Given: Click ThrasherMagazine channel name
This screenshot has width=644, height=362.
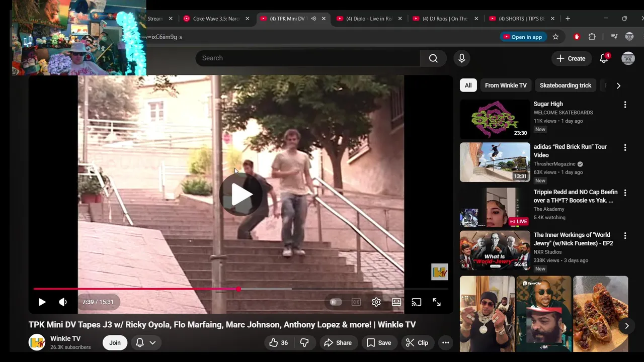Looking at the screenshot, I should [x=554, y=164].
